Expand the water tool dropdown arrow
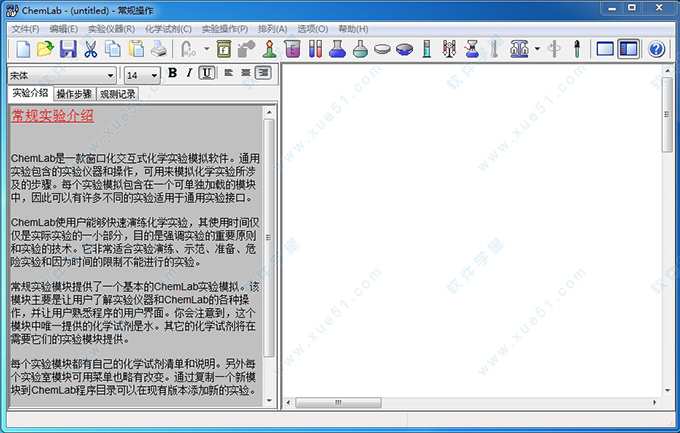This screenshot has width=680, height=433. tap(206, 49)
